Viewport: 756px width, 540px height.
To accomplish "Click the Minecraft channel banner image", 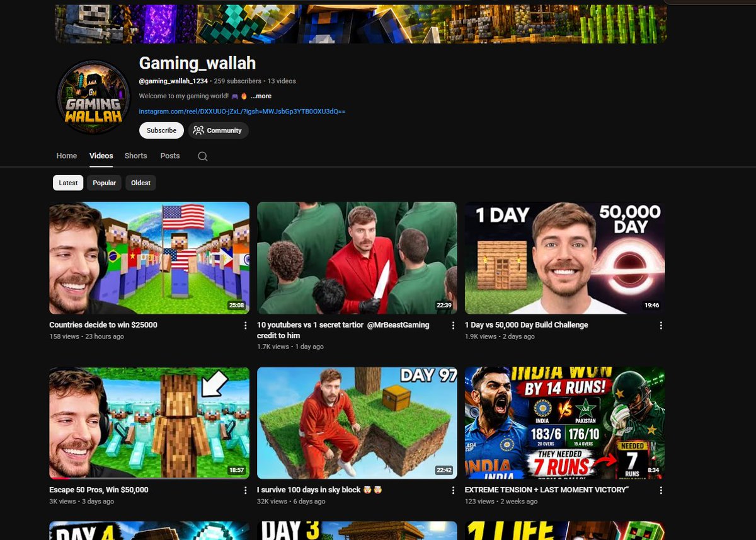I will [x=361, y=23].
